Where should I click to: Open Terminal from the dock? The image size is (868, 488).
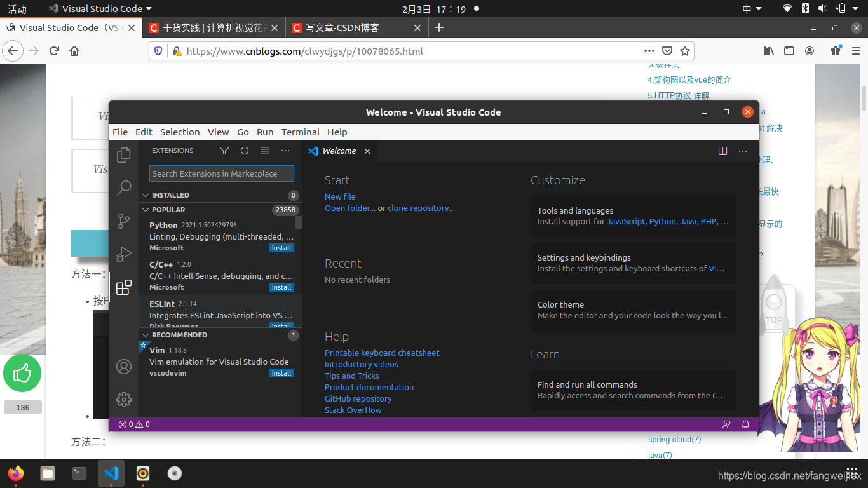click(79, 473)
